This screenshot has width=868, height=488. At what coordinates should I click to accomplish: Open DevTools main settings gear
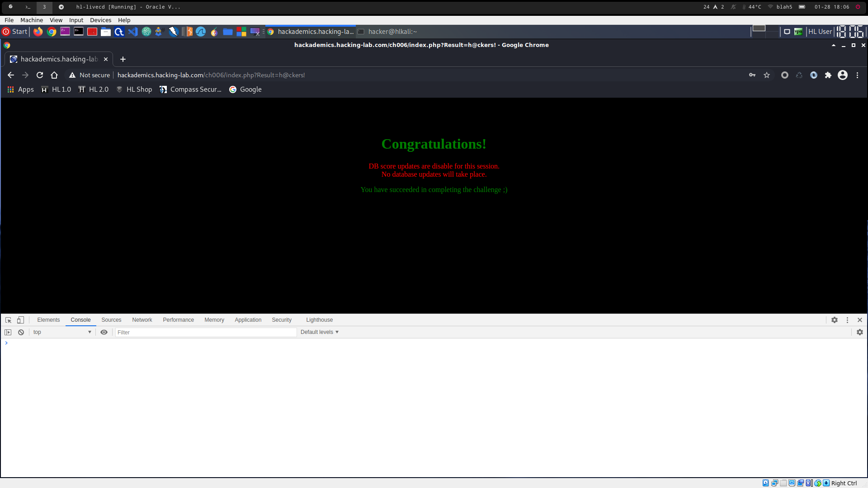pyautogui.click(x=834, y=320)
